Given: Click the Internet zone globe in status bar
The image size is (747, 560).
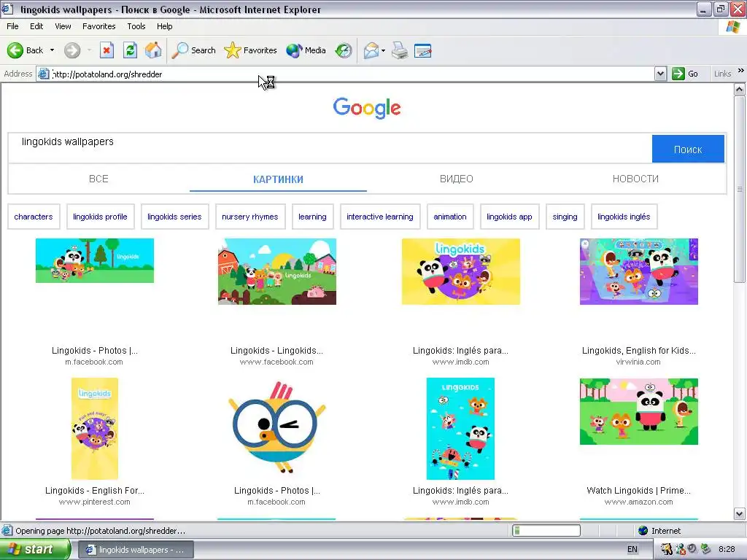Looking at the screenshot, I should point(643,531).
